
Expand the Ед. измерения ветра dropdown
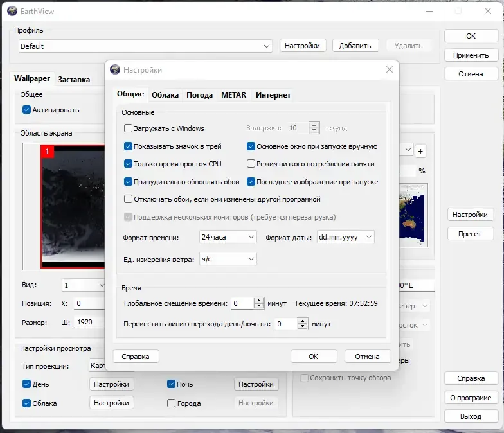coord(228,259)
